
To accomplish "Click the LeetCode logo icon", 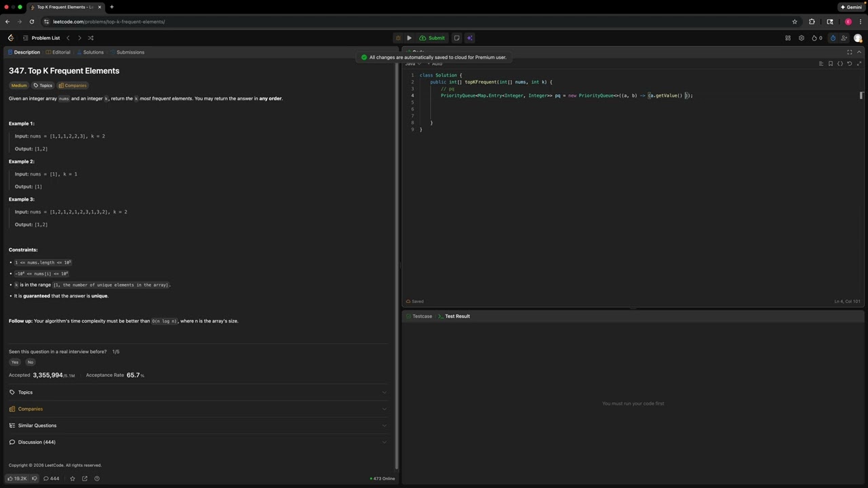I will (x=10, y=38).
